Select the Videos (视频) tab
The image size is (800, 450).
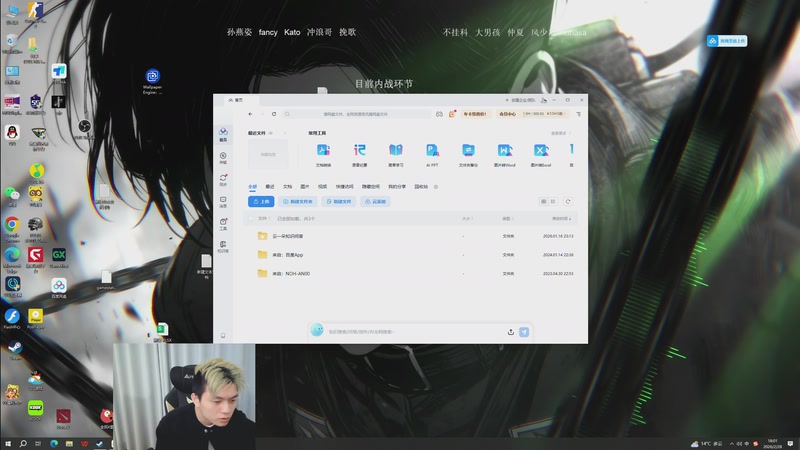322,187
